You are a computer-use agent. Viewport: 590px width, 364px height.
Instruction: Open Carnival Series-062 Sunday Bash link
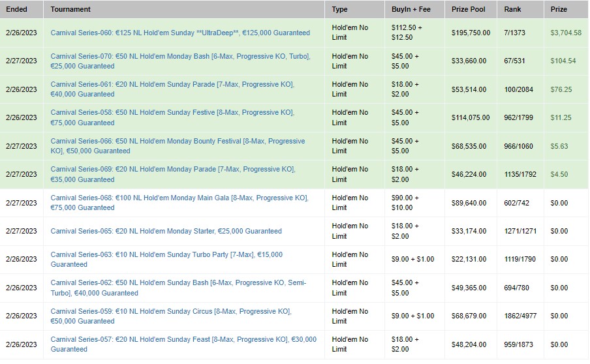[x=178, y=288]
